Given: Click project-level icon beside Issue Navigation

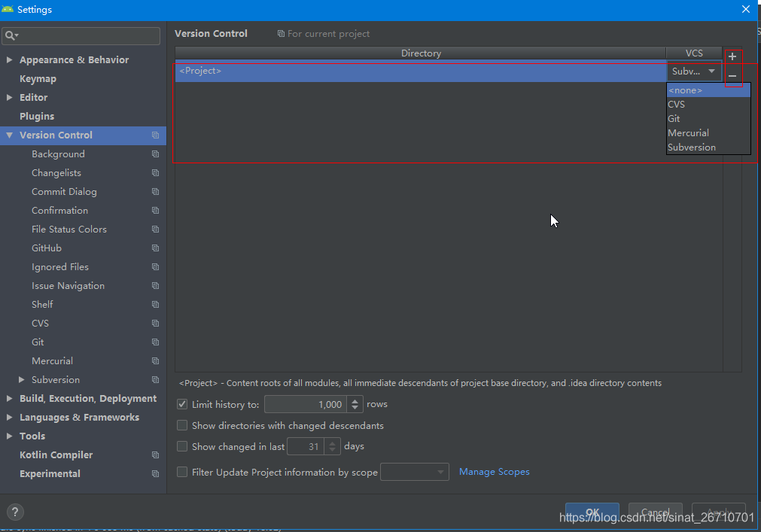Looking at the screenshot, I should [x=155, y=286].
